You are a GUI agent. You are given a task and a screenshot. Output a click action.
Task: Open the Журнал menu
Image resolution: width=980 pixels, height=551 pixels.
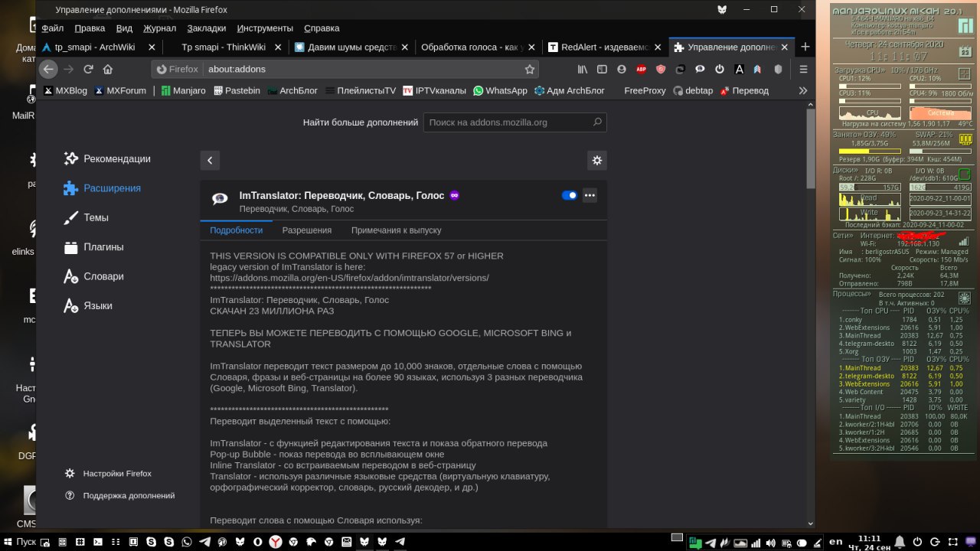pyautogui.click(x=160, y=28)
